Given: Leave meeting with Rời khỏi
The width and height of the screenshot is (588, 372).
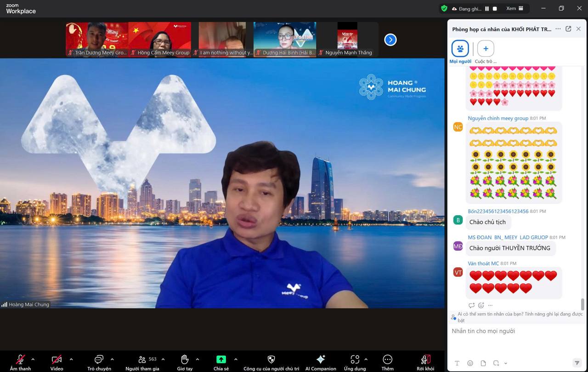Looking at the screenshot, I should [425, 362].
